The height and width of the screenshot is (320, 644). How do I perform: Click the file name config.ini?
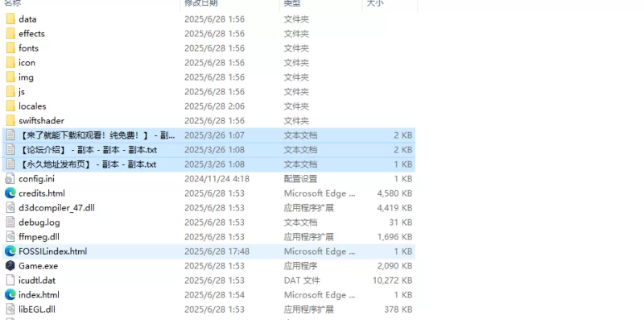click(36, 179)
